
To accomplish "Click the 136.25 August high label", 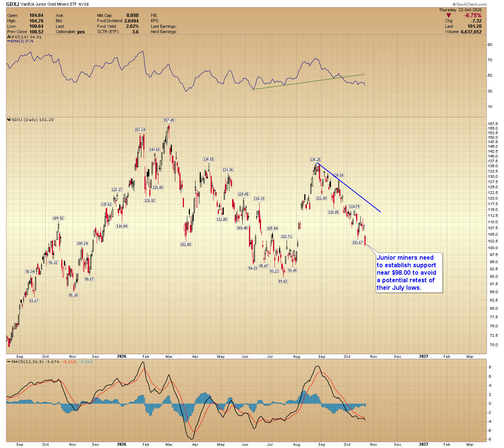I will 315,160.
